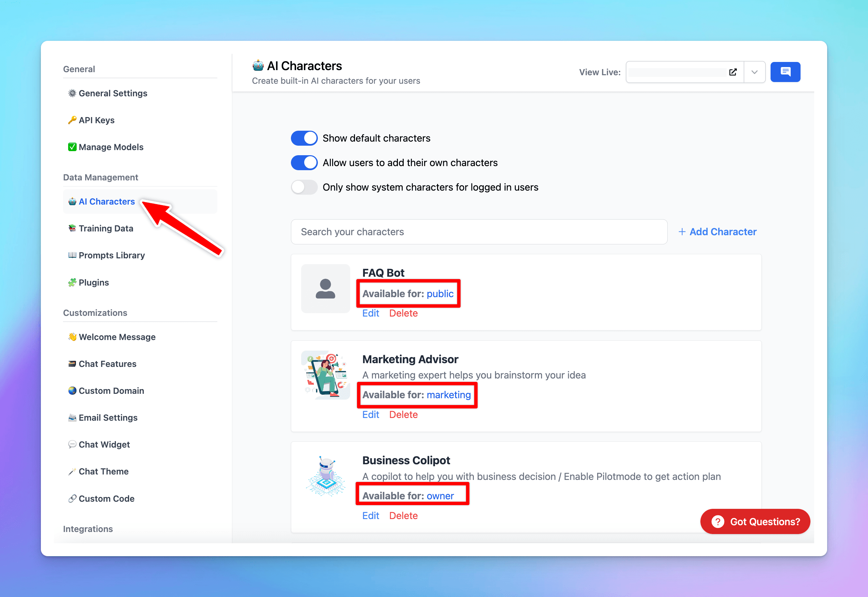
Task: Click the Plugins puzzle icon
Action: [72, 283]
